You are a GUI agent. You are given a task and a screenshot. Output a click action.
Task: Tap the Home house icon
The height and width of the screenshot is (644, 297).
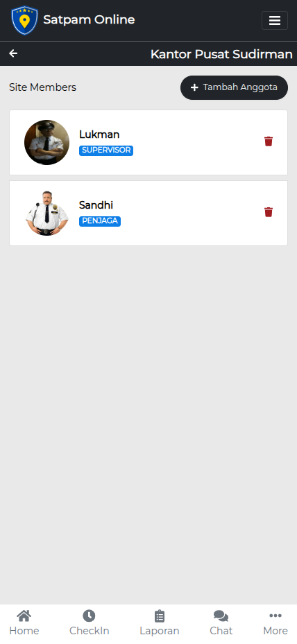(x=24, y=616)
